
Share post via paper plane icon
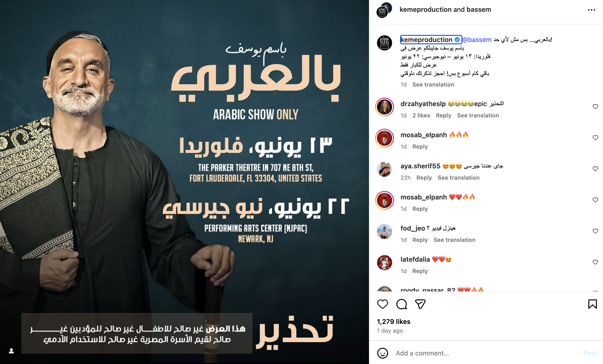pos(420,304)
